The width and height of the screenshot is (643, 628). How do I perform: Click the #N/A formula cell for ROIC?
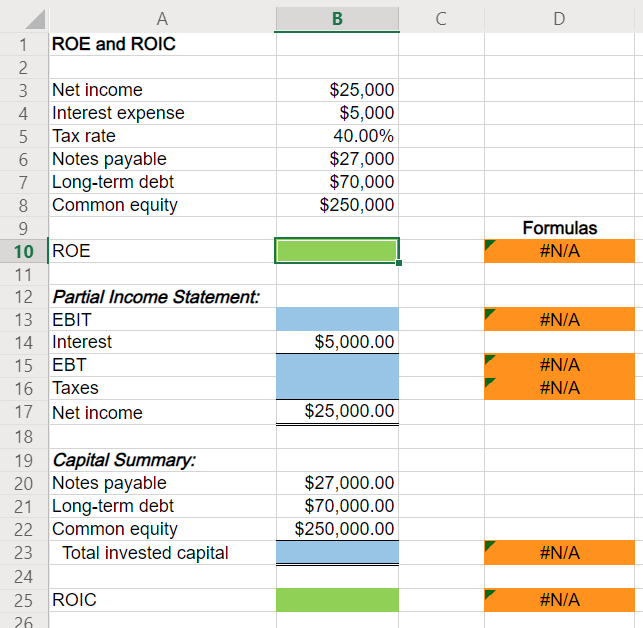(559, 600)
